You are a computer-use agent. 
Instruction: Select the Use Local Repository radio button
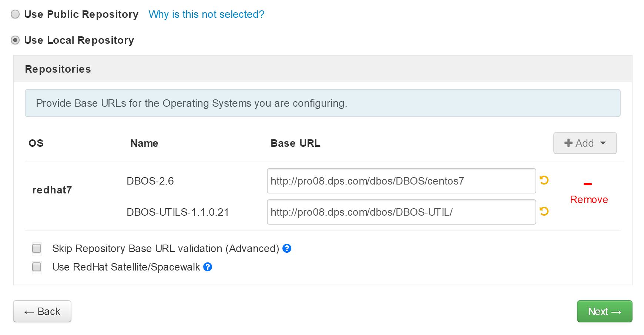[15, 40]
